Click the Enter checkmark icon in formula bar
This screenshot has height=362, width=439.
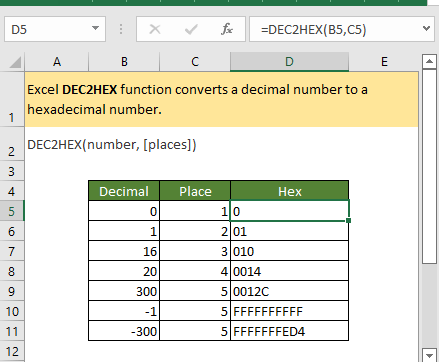pyautogui.click(x=191, y=29)
